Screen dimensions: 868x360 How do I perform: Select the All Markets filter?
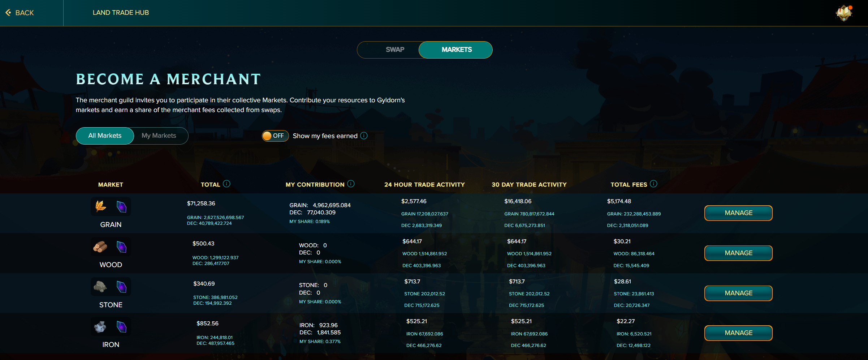(105, 136)
